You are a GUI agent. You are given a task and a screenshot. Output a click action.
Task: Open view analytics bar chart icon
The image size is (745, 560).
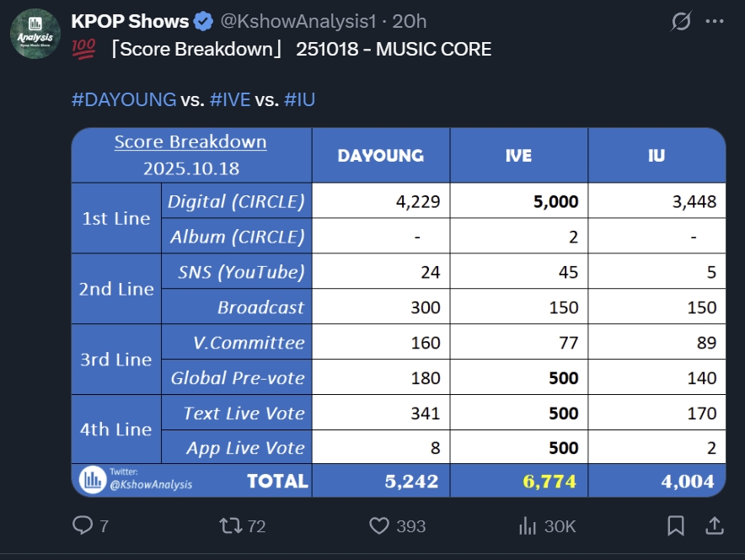528,526
